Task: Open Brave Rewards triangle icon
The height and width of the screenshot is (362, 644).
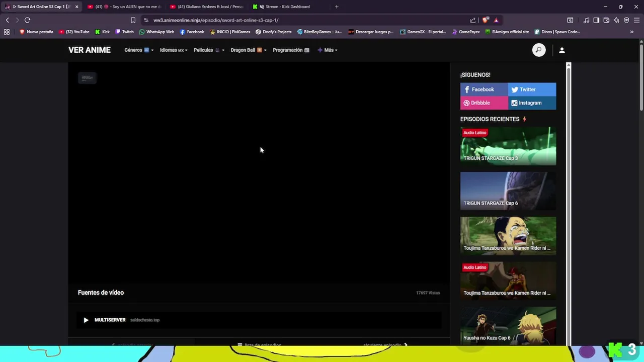Action: pos(496,20)
